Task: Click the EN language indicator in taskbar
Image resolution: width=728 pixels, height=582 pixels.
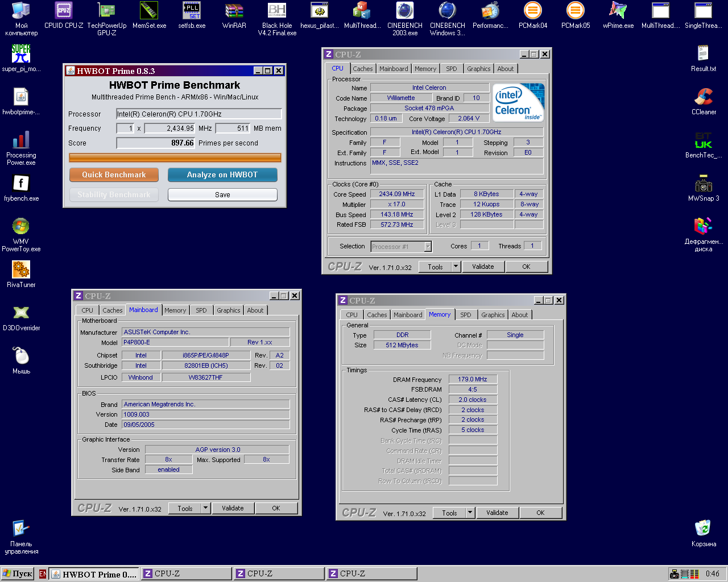Action: 43,574
